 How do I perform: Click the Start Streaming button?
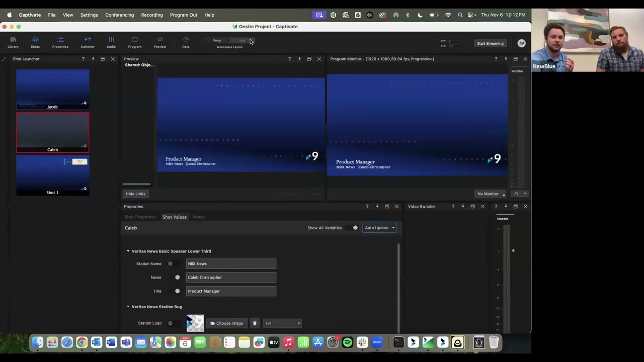490,43
